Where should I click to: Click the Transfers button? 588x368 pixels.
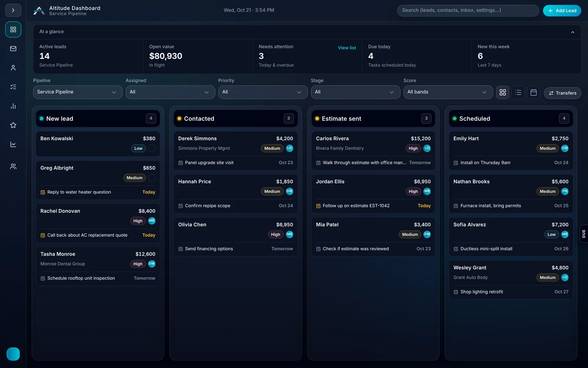click(563, 93)
